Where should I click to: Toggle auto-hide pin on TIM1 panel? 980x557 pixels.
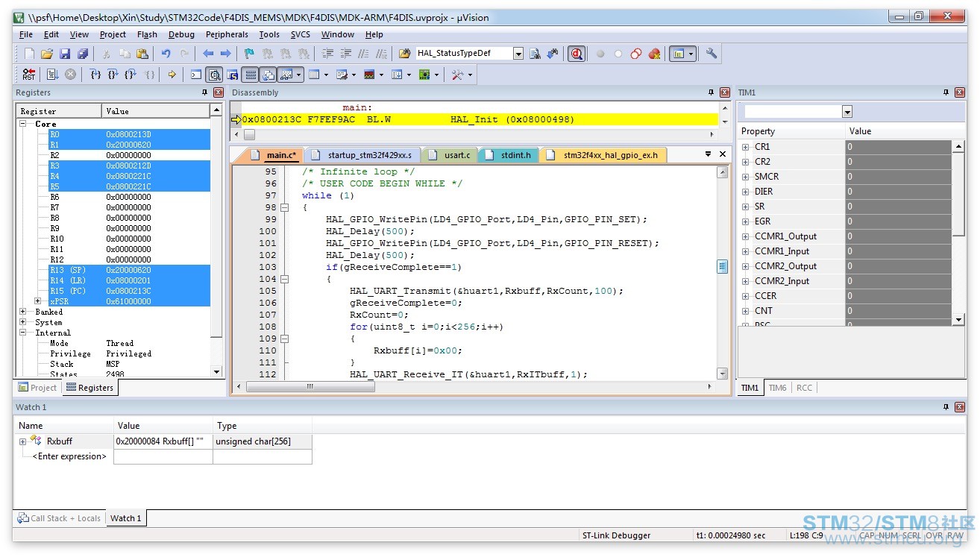[x=946, y=92]
